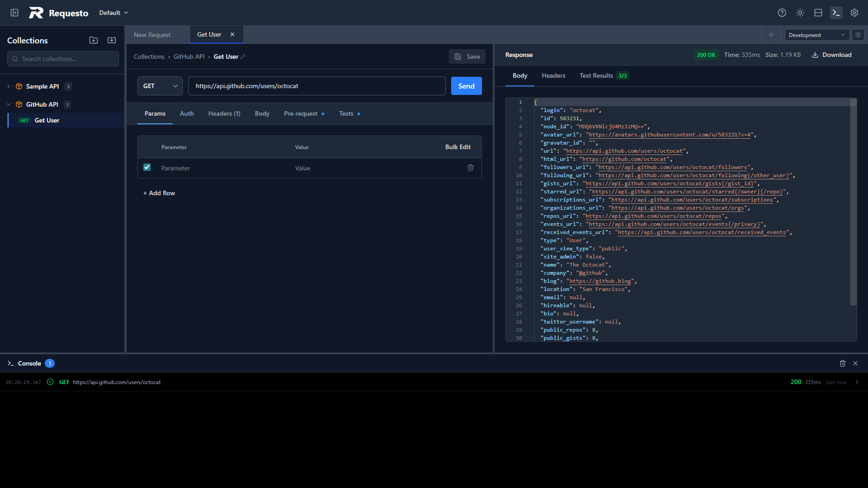Delete the parameter row with the trash icon
Screen dimensions: 868x488
pos(471,168)
